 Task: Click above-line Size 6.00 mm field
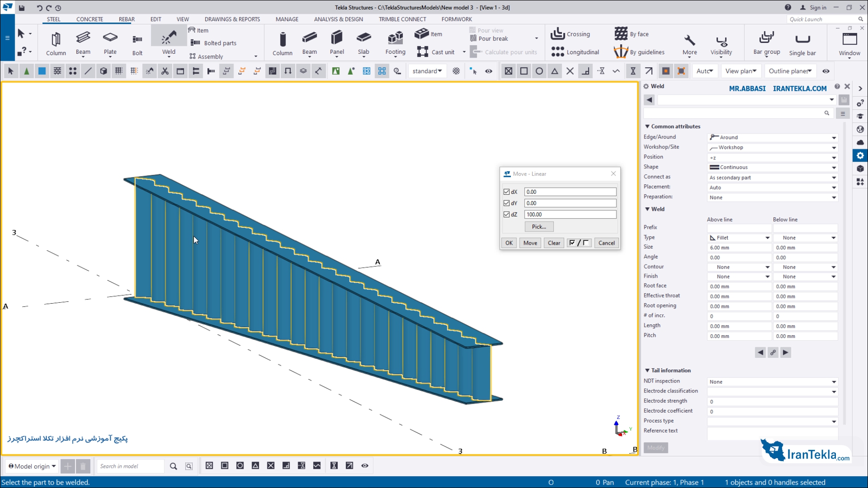740,248
